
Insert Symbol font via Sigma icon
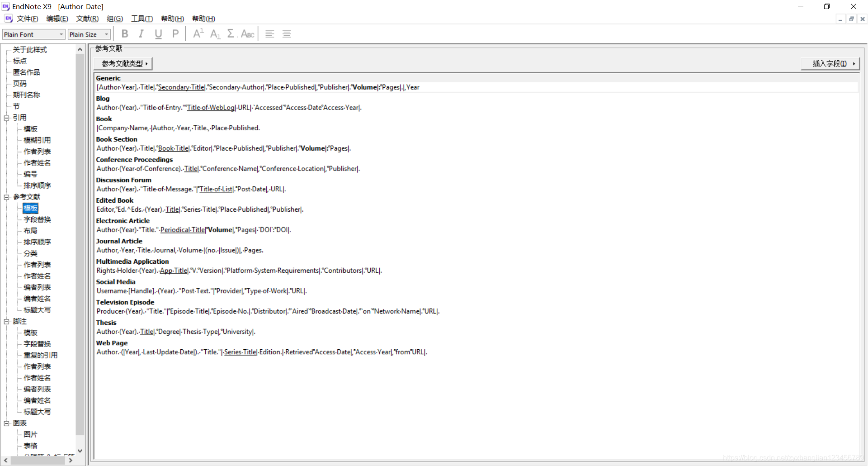pos(231,34)
